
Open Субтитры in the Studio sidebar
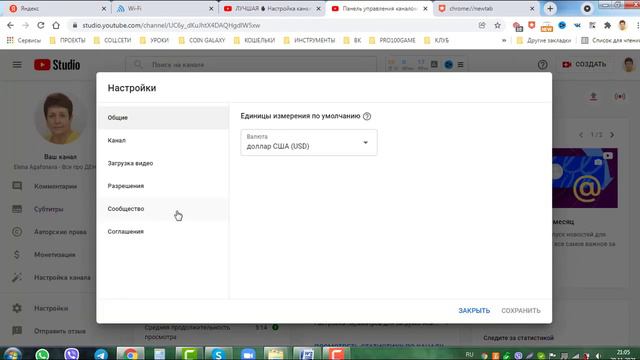[48, 209]
